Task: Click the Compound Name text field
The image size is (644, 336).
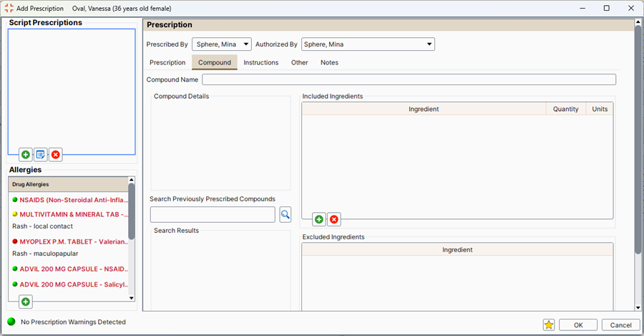Action: point(409,80)
